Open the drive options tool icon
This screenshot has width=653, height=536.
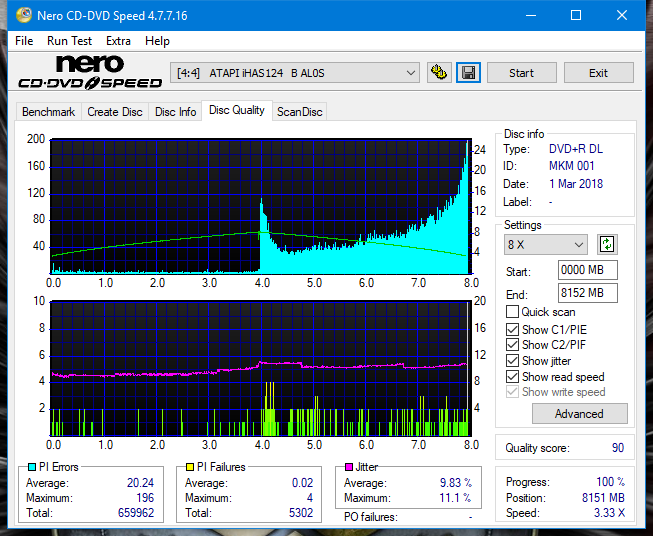pyautogui.click(x=439, y=73)
